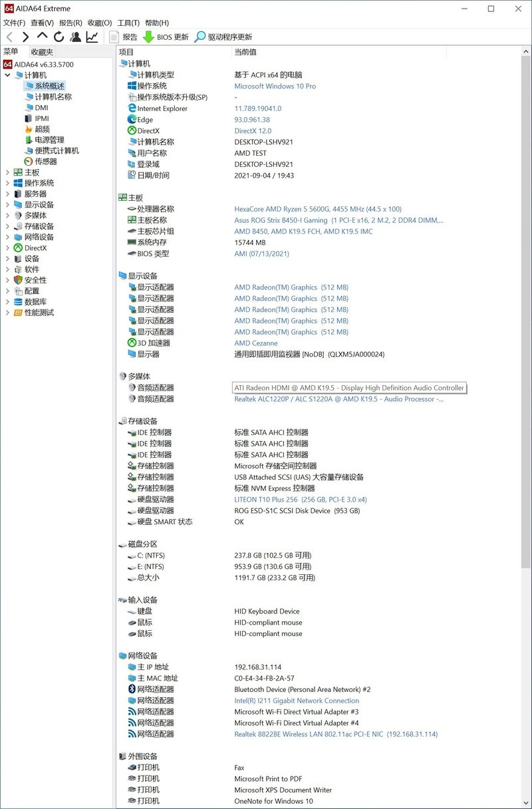Open the 性能测试 benchmark icon

click(x=17, y=313)
